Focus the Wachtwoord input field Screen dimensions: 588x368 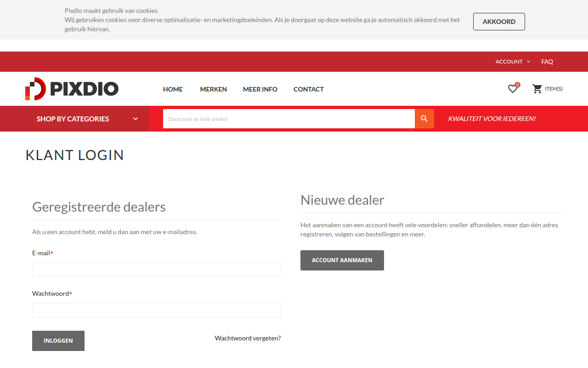[x=156, y=310]
